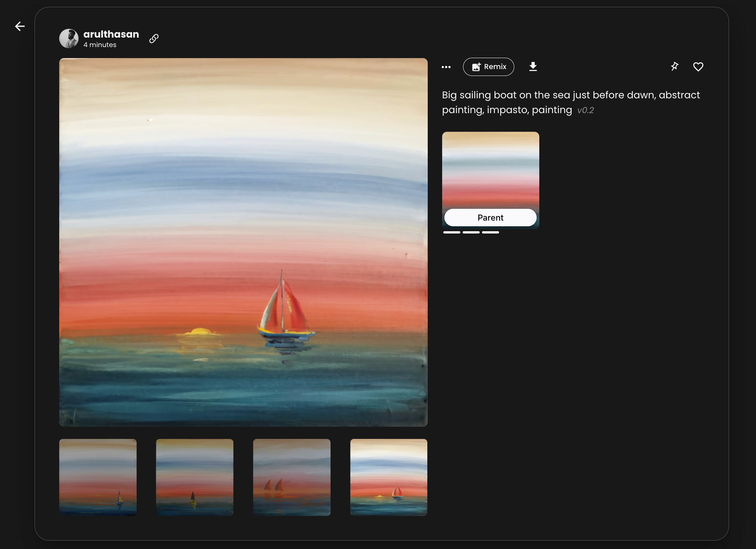Click the main sailing boat painting

[x=243, y=242]
